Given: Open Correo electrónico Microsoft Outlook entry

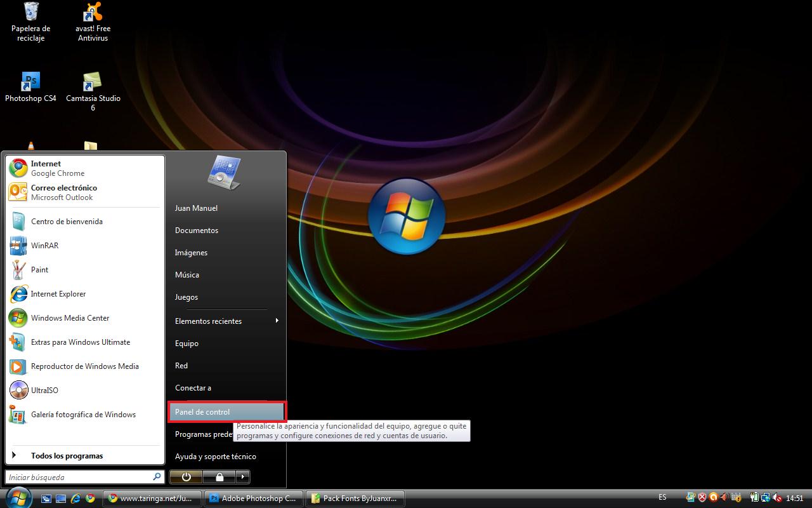Looking at the screenshot, I should (85, 192).
